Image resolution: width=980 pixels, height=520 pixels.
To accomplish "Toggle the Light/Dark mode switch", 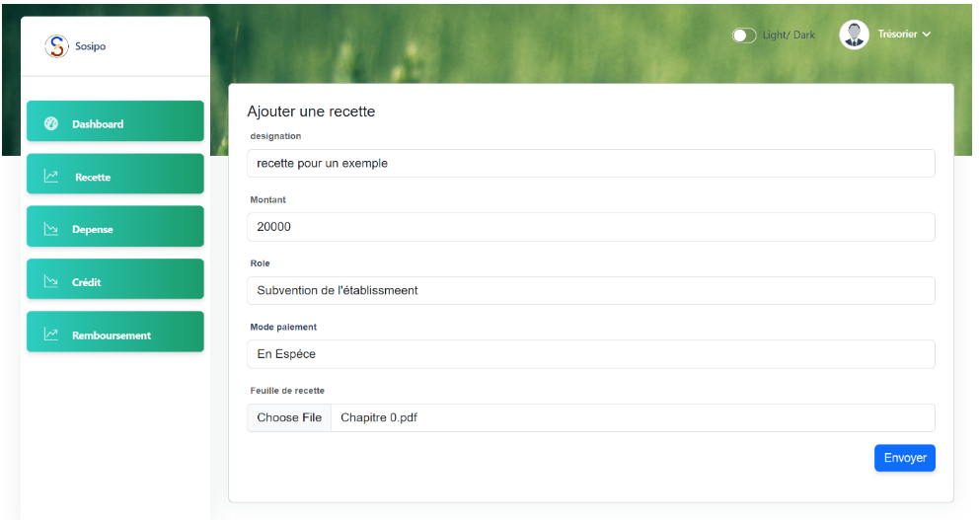I will (744, 35).
